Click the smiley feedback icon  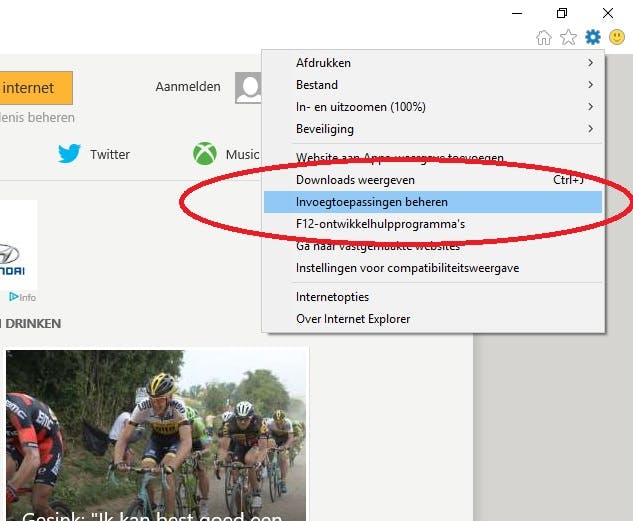(x=617, y=38)
